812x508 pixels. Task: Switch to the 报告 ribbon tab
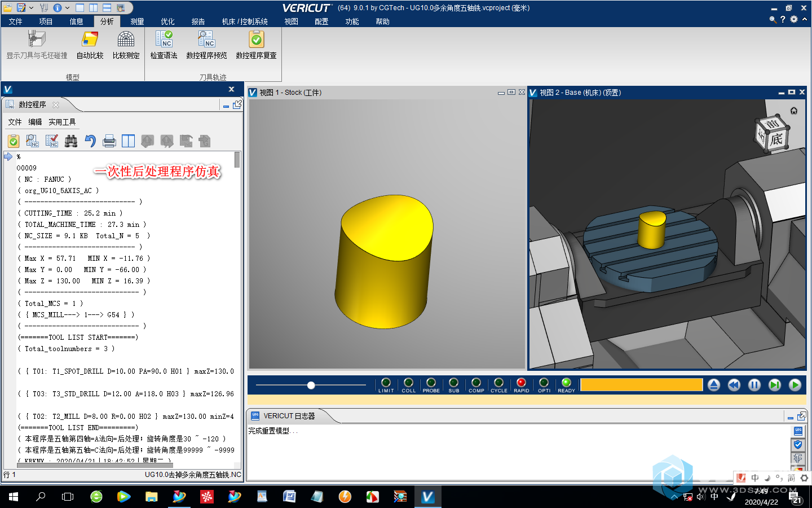pos(198,21)
